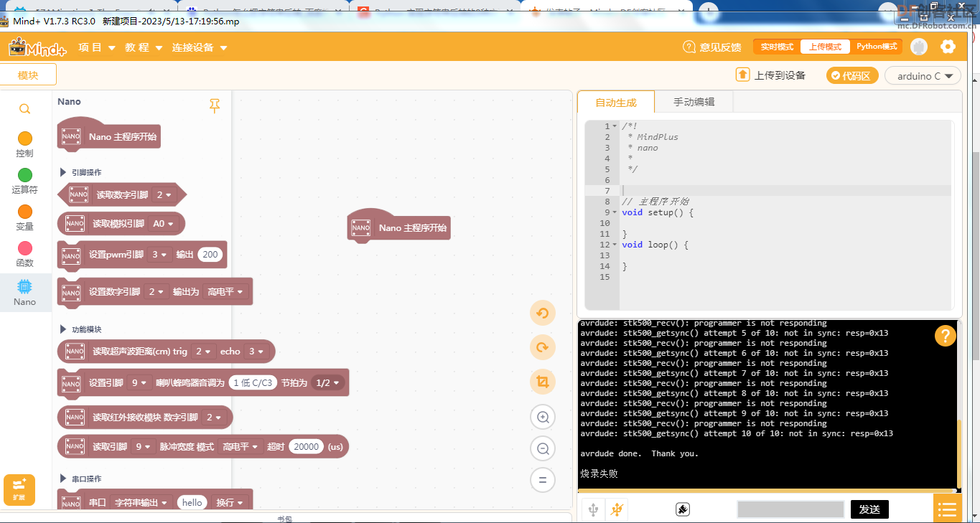Click the pwm output value 200 field
Viewport: 980px width, 523px height.
tap(210, 255)
